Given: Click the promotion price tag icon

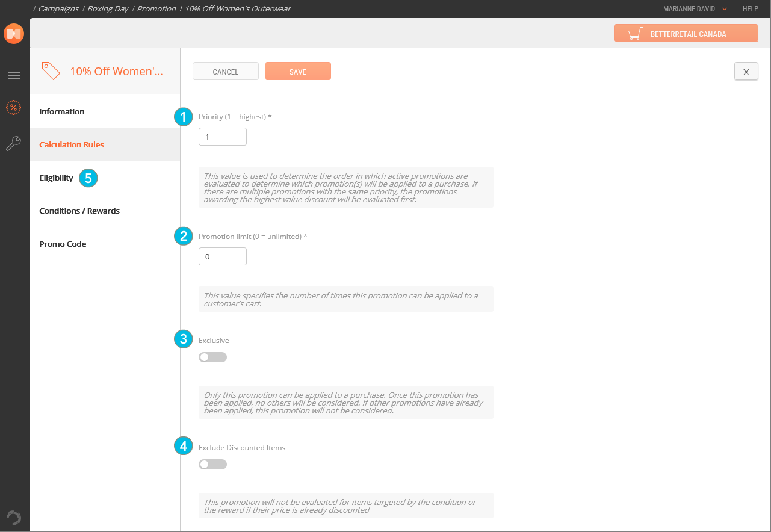Looking at the screenshot, I should pyautogui.click(x=51, y=71).
